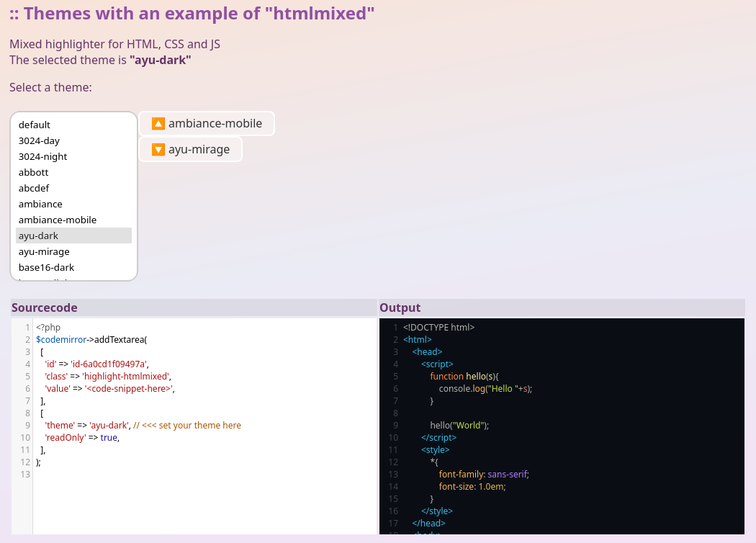Click the opening <style> tag line
Screen dimensions: 756x543
pyautogui.click(x=435, y=450)
